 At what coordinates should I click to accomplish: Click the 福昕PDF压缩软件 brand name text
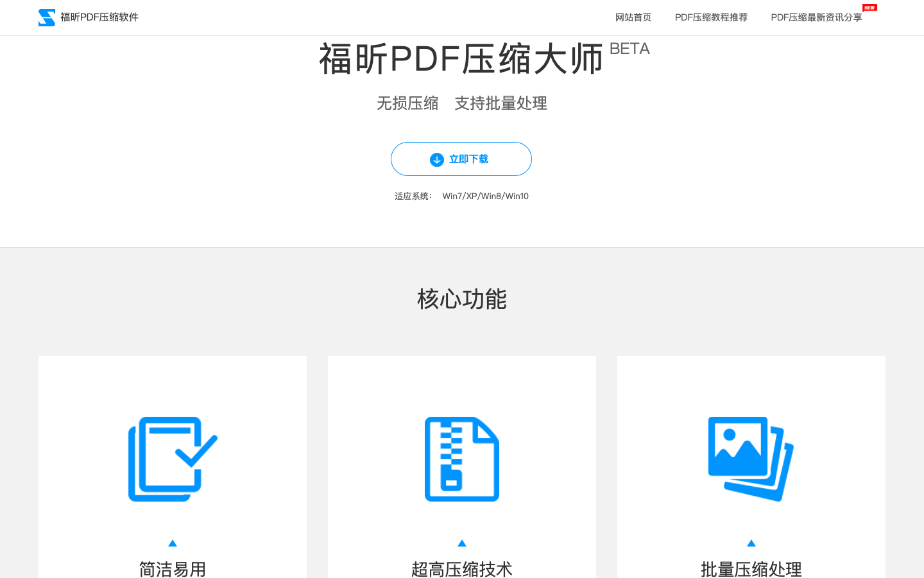[x=99, y=17]
